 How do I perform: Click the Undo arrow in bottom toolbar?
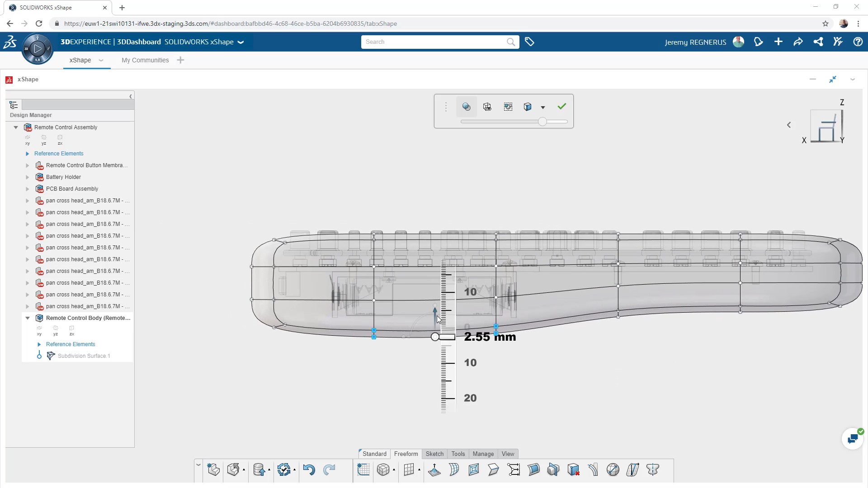[309, 470]
